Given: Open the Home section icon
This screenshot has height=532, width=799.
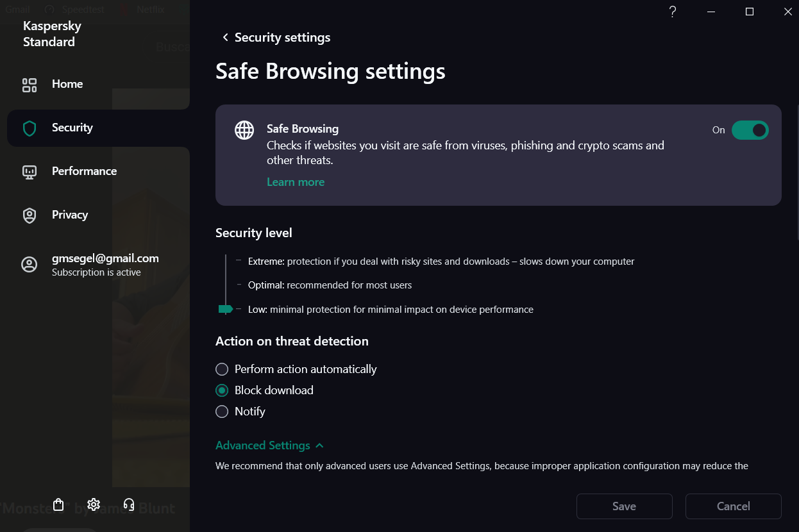Looking at the screenshot, I should [29, 85].
